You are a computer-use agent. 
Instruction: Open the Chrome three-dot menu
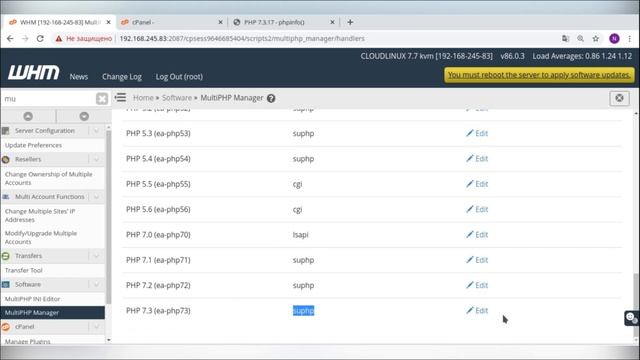click(630, 38)
